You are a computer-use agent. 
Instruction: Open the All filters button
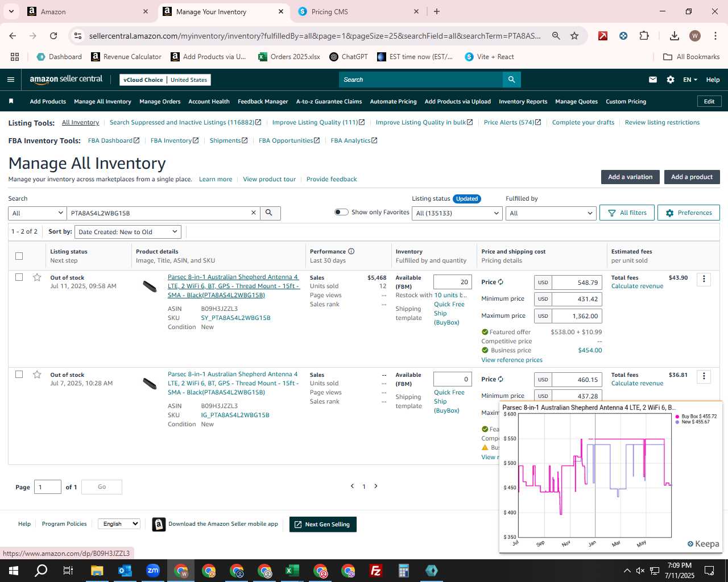(x=627, y=213)
